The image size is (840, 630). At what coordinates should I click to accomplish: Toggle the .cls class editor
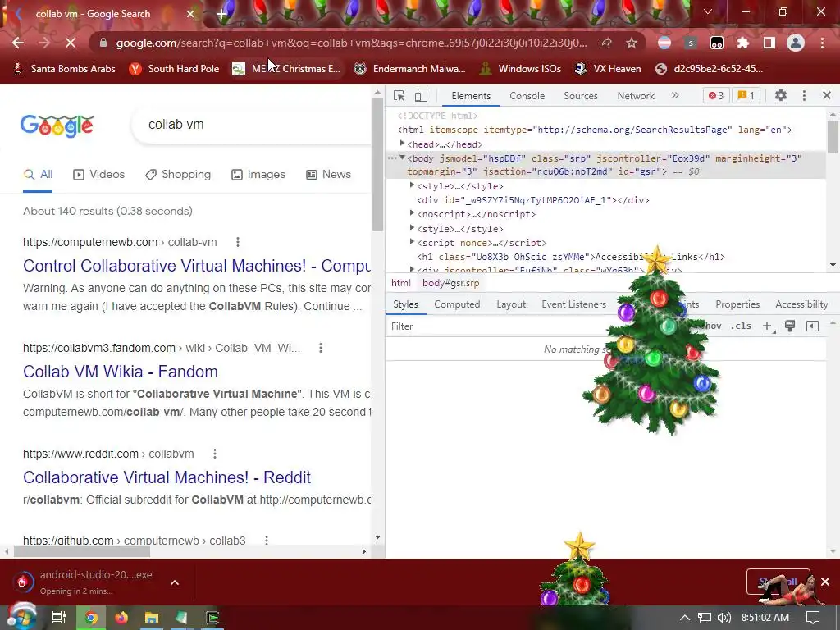click(x=742, y=326)
